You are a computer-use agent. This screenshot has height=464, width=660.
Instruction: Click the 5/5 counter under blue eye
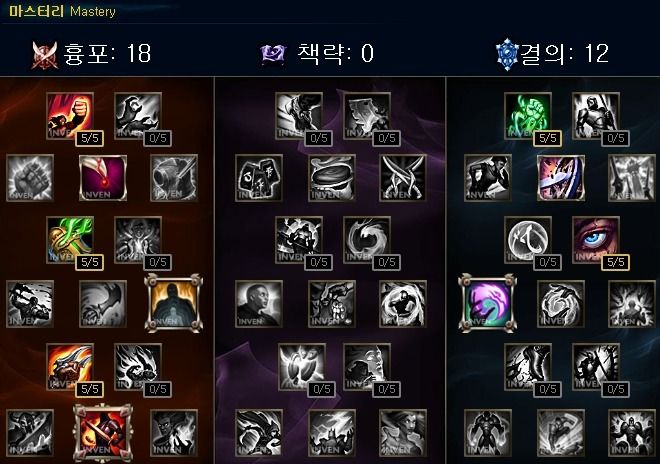tap(615, 262)
